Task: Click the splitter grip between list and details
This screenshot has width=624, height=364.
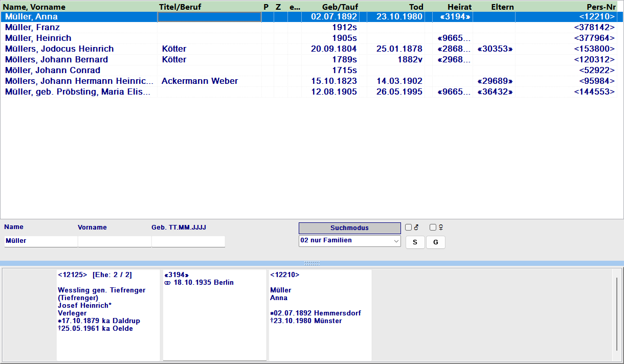Action: point(312,263)
